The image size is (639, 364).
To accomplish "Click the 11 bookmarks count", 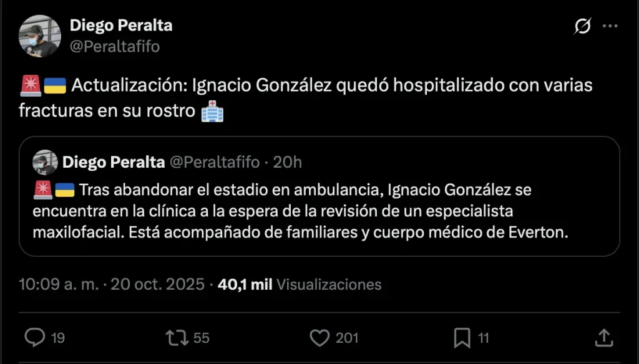I will [484, 338].
